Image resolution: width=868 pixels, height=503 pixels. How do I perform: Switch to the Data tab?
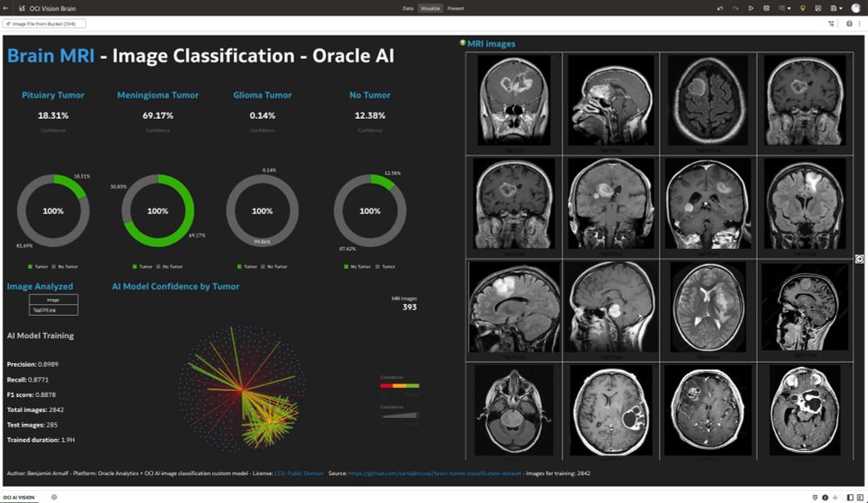[408, 9]
